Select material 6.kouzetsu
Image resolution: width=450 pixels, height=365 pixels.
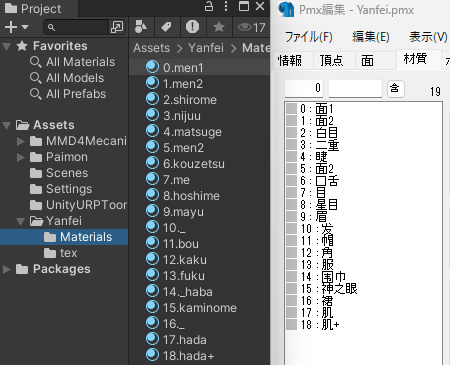coord(199,164)
